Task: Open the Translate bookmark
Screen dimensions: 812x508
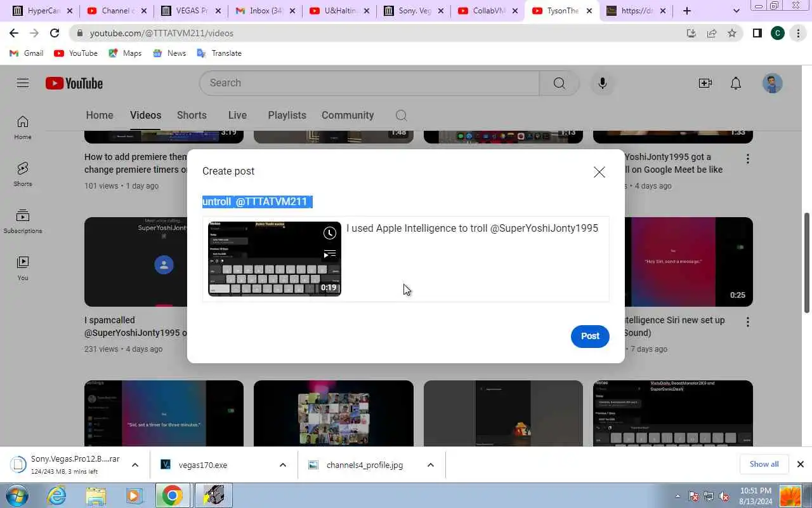Action: click(x=219, y=53)
